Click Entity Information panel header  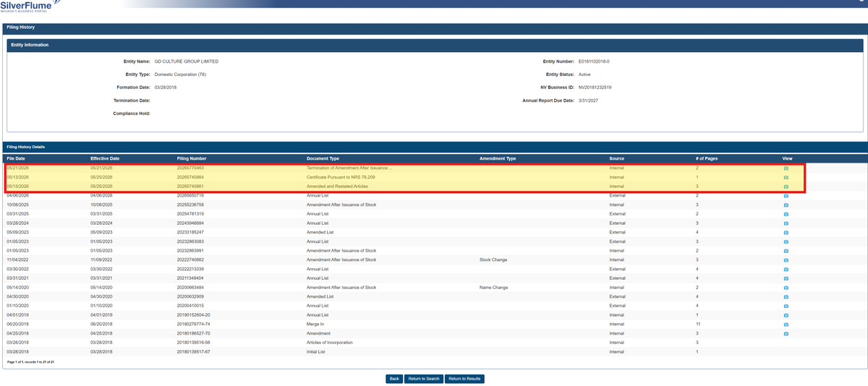tap(435, 45)
